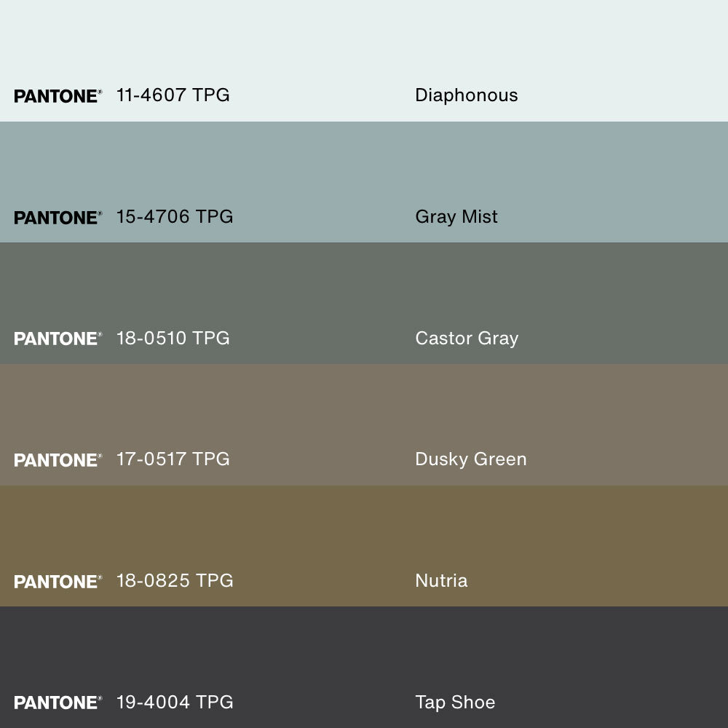Screen dimensions: 728x728
Task: Click the Pantone logo beside 11-4607 TPG
Action: pyautogui.click(x=58, y=96)
